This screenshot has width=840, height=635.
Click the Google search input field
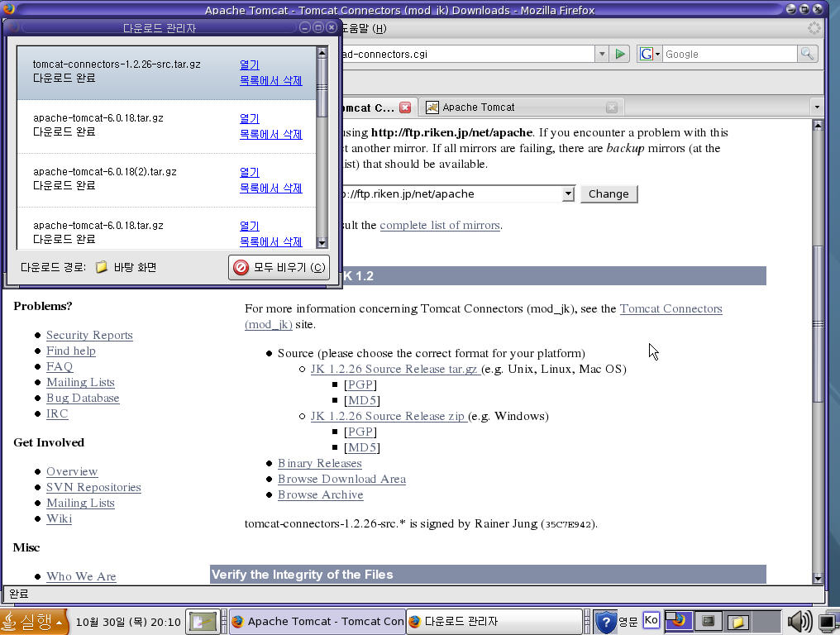pyautogui.click(x=730, y=54)
